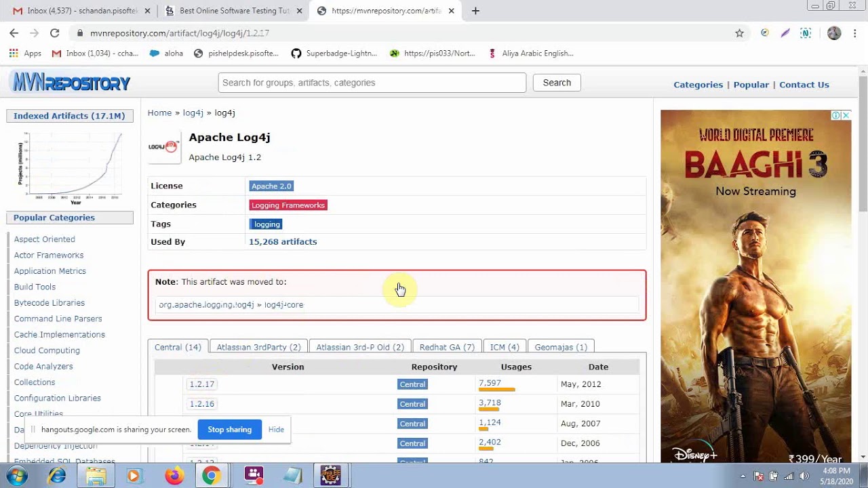Click the browser back arrow
The height and width of the screenshot is (488, 868).
14,33
